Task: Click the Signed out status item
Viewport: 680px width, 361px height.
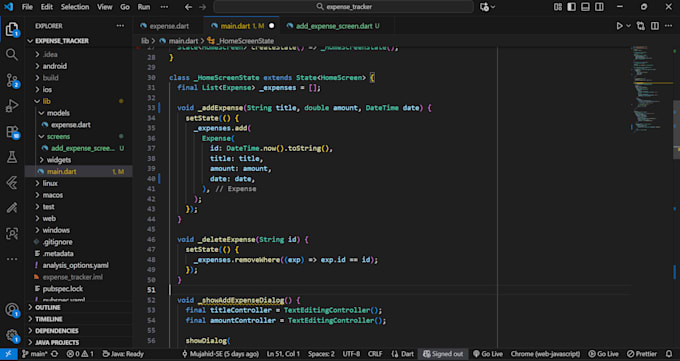Action: point(443,354)
